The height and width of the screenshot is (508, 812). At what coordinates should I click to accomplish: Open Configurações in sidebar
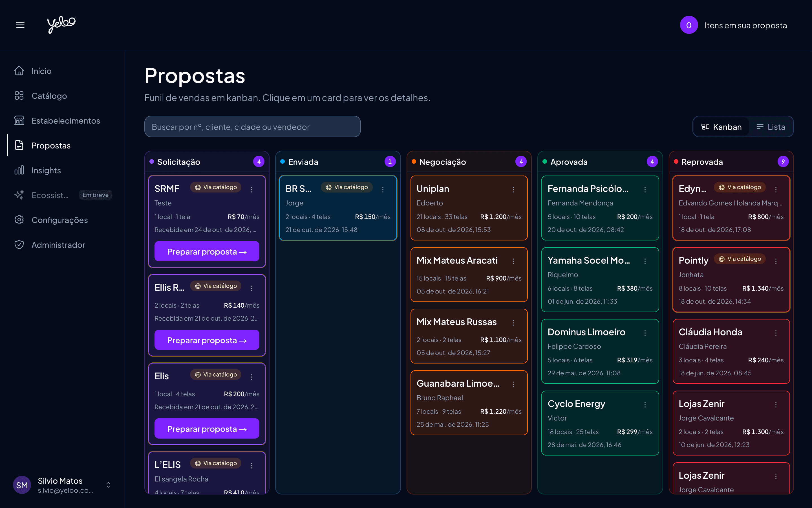coord(60,220)
